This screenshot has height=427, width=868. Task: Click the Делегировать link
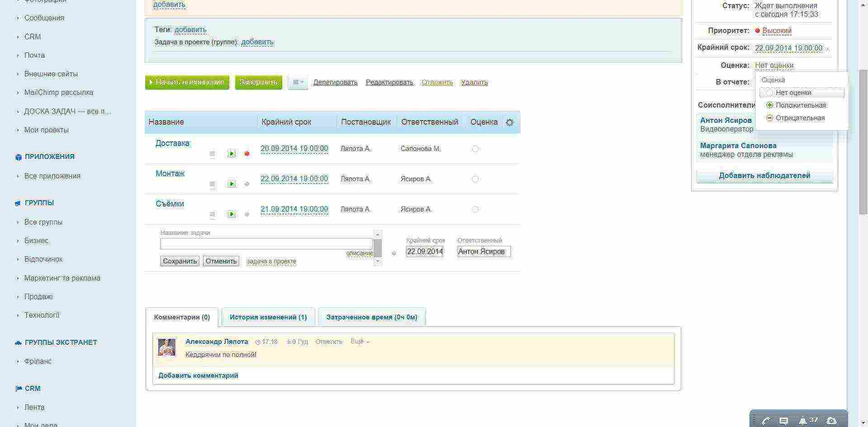(x=335, y=82)
